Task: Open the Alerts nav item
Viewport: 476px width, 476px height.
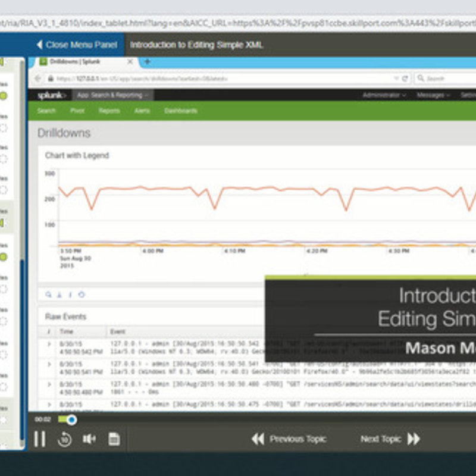Action: point(142,111)
